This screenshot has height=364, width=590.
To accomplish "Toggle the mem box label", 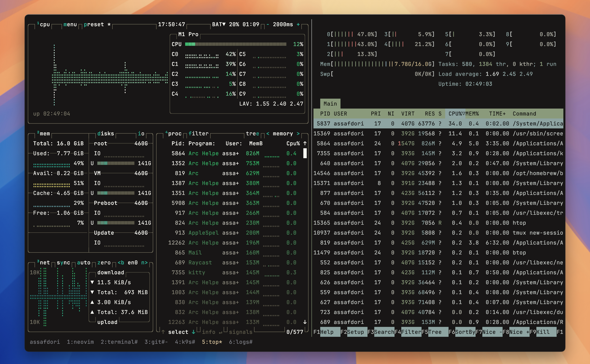I will pos(43,134).
